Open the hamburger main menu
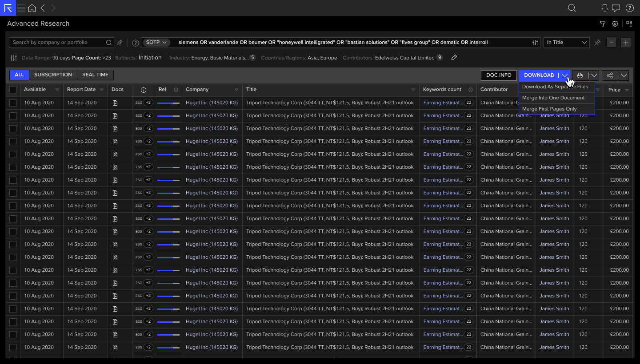The height and width of the screenshot is (364, 640). (x=21, y=8)
